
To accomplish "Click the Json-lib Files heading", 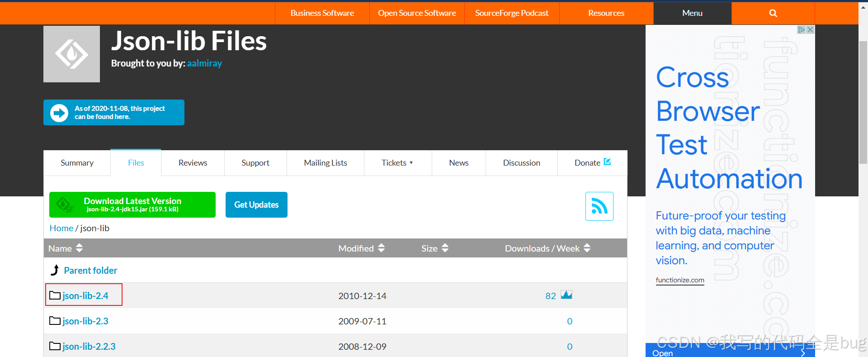I will (189, 41).
